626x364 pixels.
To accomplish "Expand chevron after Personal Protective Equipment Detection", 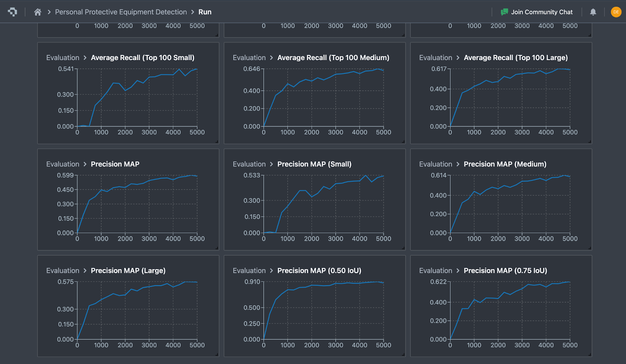I will pos(193,12).
